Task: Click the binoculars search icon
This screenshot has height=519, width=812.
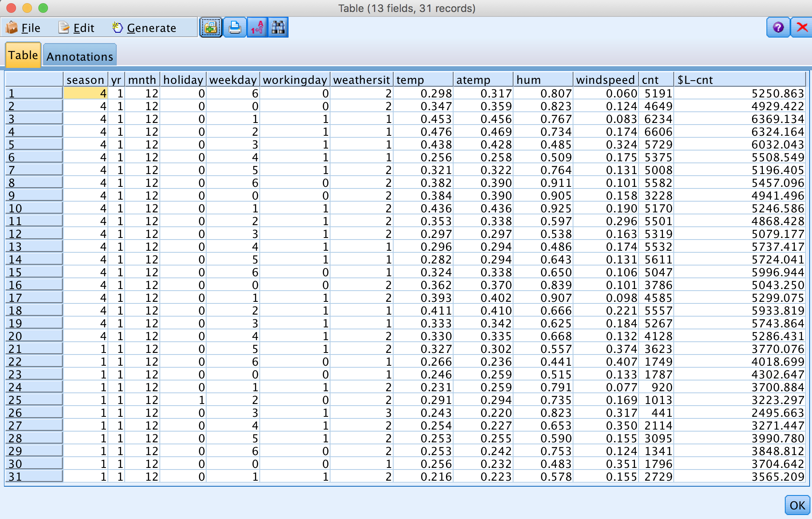Action: (x=278, y=28)
